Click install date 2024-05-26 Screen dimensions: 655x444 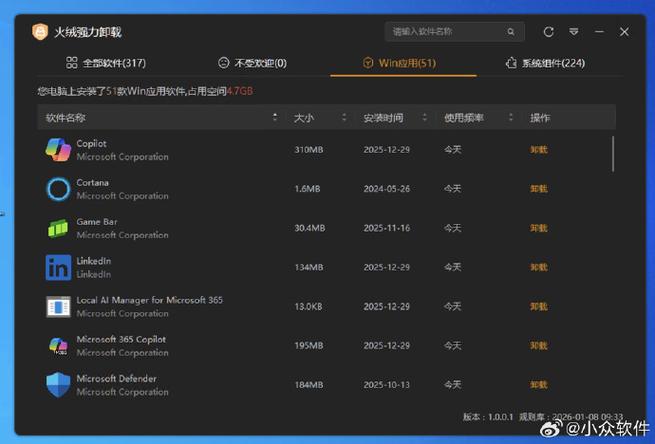click(x=386, y=189)
